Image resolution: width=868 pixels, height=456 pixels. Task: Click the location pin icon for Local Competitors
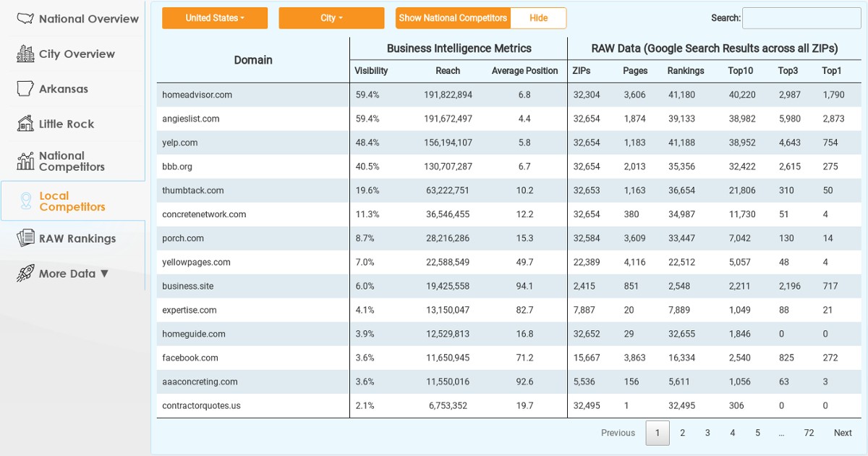(26, 200)
